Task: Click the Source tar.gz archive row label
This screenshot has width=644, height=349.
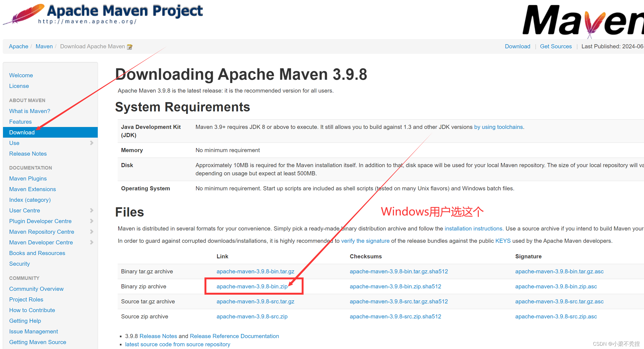Action: tap(148, 301)
